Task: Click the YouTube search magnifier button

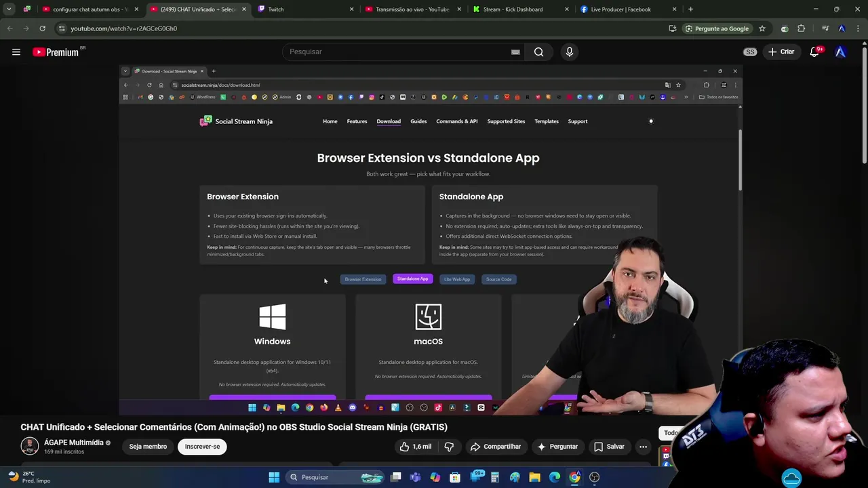Action: pyautogui.click(x=538, y=52)
